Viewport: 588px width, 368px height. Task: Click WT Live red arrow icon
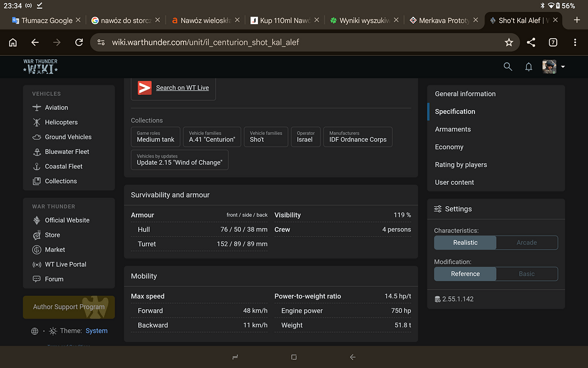click(145, 88)
